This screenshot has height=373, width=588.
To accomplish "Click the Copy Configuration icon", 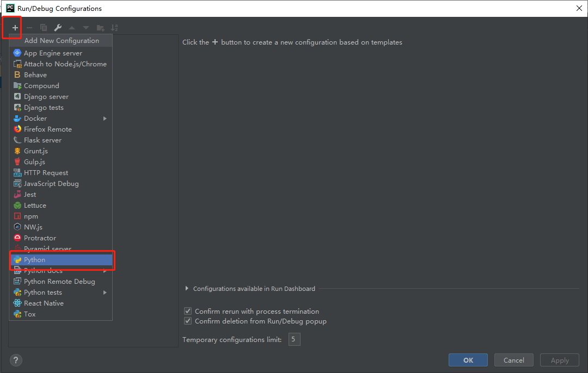I will point(44,28).
